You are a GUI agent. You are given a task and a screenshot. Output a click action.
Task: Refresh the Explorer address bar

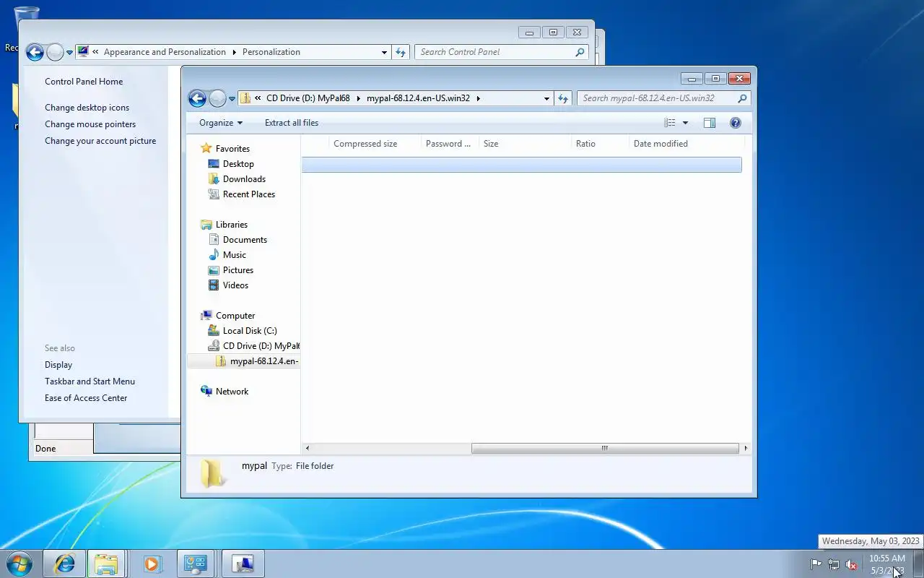(x=563, y=98)
